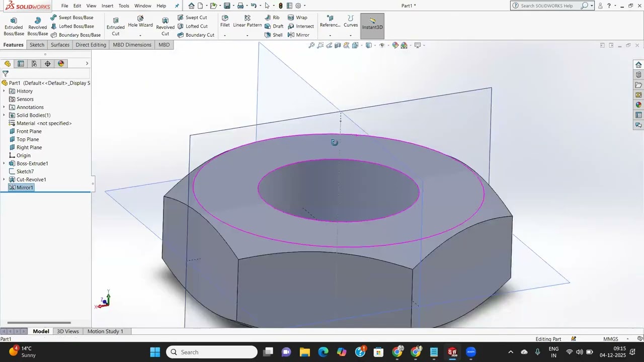Image resolution: width=644 pixels, height=362 pixels.
Task: Open the 3D Views tab
Action: 68,331
